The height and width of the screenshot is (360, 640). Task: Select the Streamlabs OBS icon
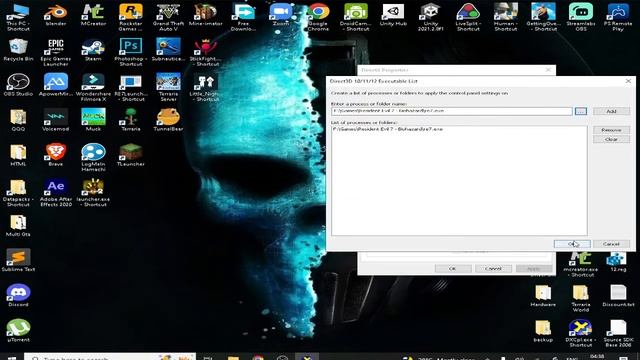pyautogui.click(x=581, y=17)
